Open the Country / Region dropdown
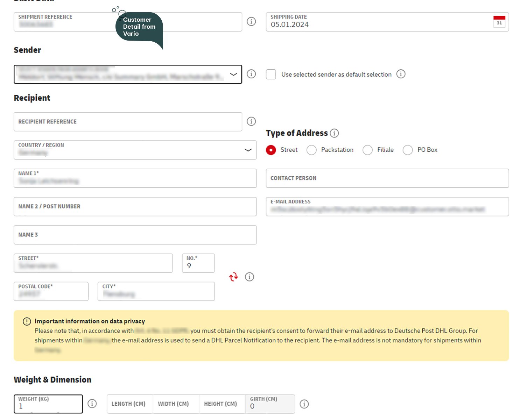Viewport: 520px width, 420px height. click(248, 150)
